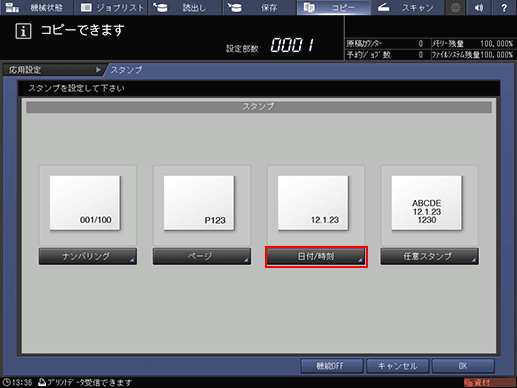Click the 設定部数 0001 counter

[x=270, y=46]
